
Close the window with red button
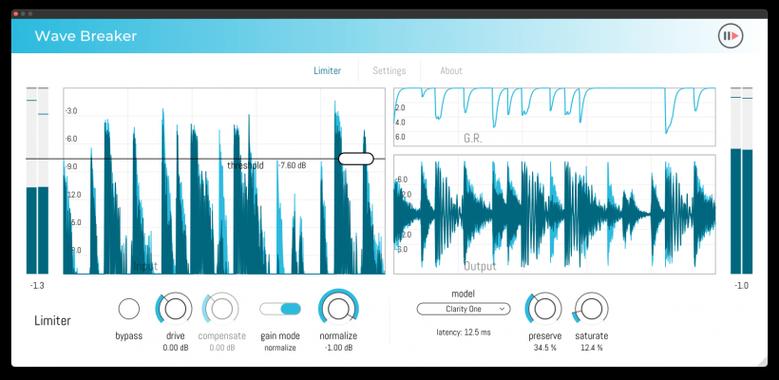[x=15, y=13]
